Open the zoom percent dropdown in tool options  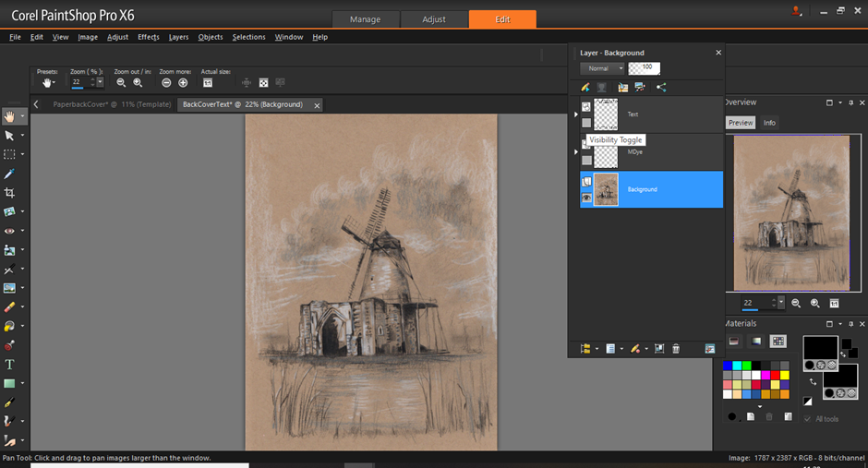pos(100,82)
